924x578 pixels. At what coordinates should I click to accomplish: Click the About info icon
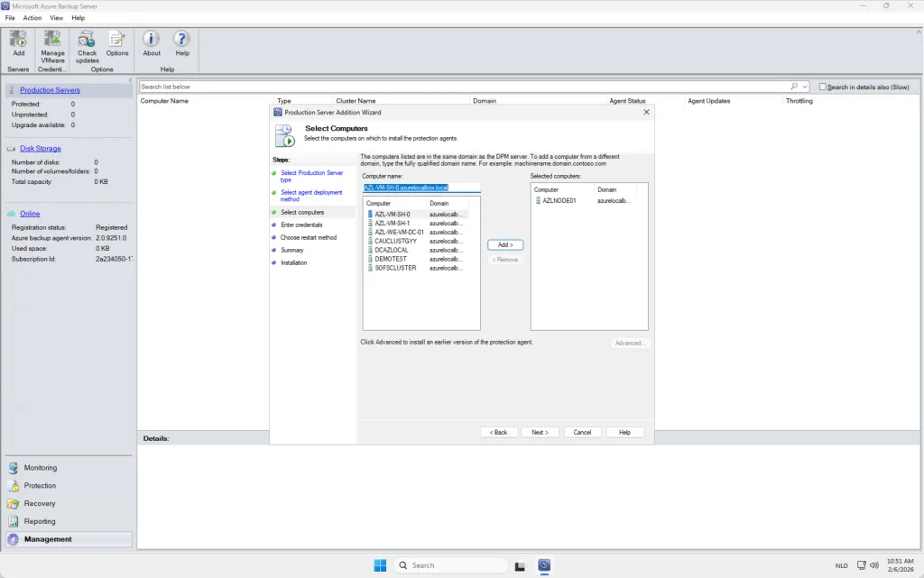(152, 40)
